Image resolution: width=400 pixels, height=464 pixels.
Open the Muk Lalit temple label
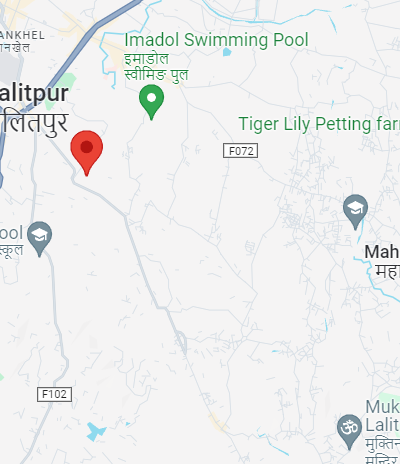pyautogui.click(x=383, y=416)
